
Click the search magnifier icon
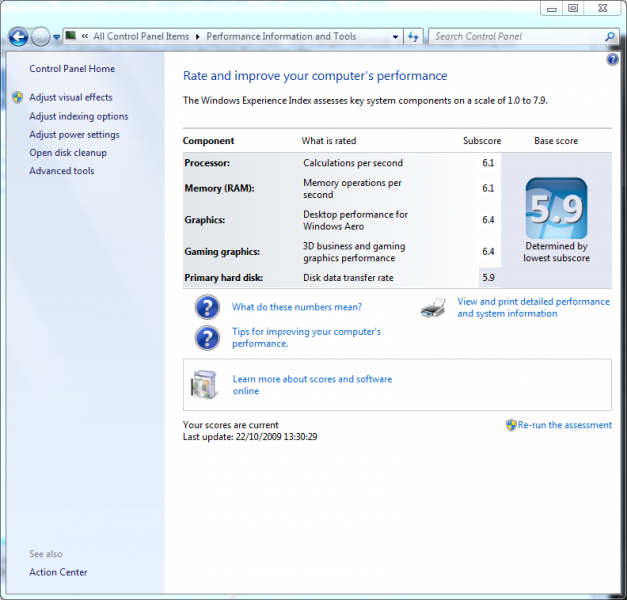610,37
